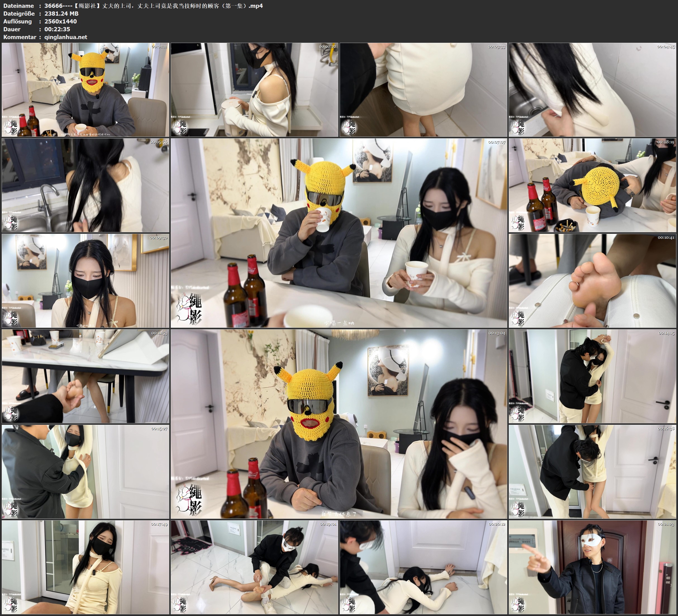Click the thumbnail timestamped 00:01:11
Image resolution: width=678 pixels, height=616 pixels.
85,89
